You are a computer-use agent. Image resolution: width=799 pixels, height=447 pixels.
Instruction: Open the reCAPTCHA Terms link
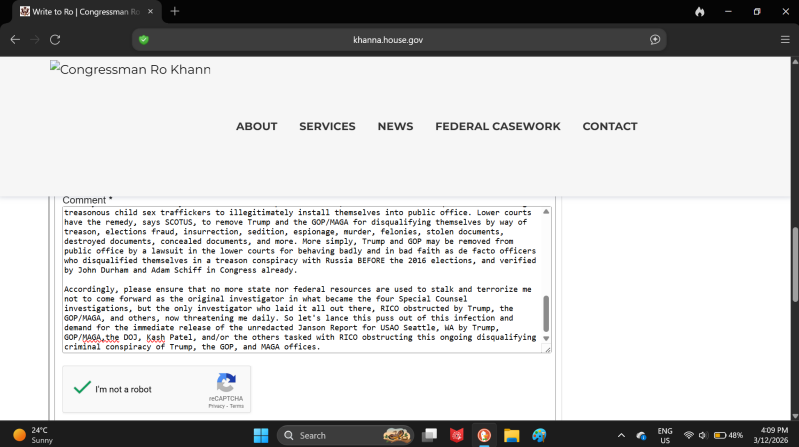pyautogui.click(x=237, y=406)
